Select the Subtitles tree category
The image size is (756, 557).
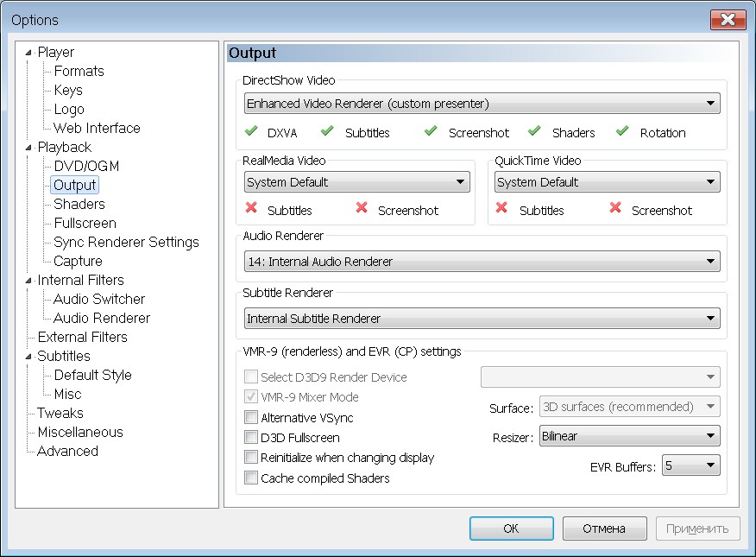pyautogui.click(x=64, y=357)
